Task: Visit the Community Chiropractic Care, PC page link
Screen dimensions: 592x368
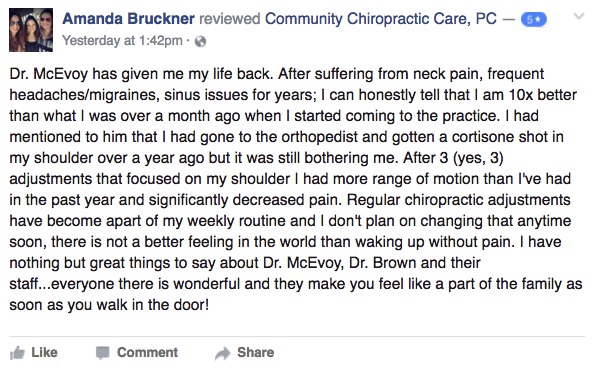Action: coord(381,19)
